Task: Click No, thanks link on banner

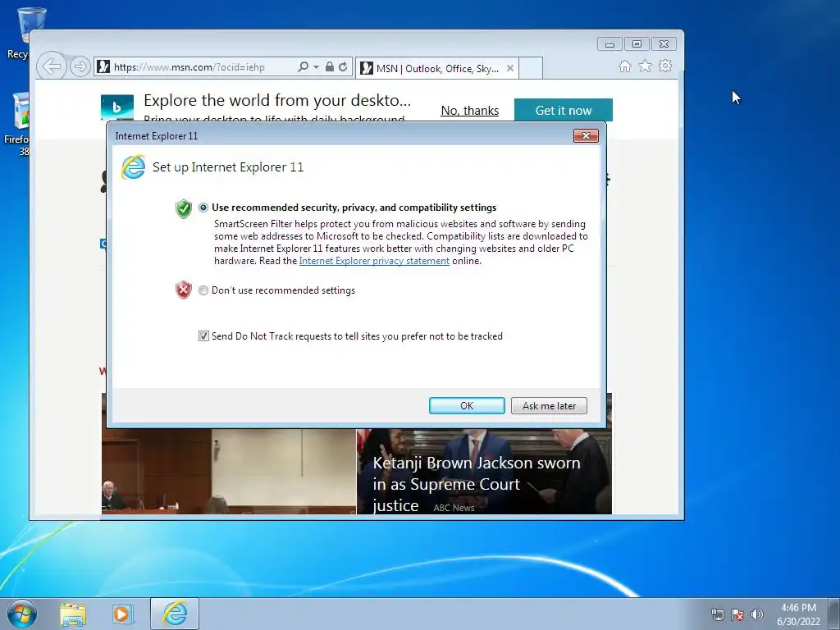Action: pos(470,111)
